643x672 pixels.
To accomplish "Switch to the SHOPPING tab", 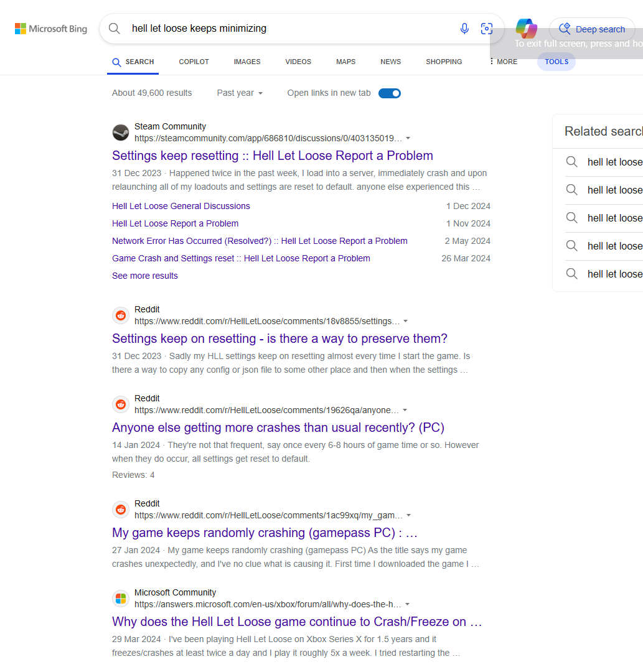I will pyautogui.click(x=444, y=62).
